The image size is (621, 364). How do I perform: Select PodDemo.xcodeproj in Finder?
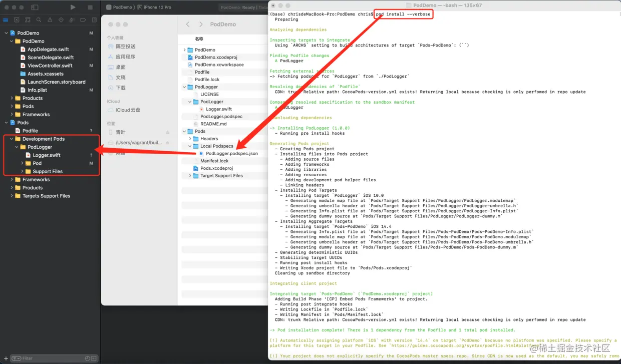pos(216,58)
